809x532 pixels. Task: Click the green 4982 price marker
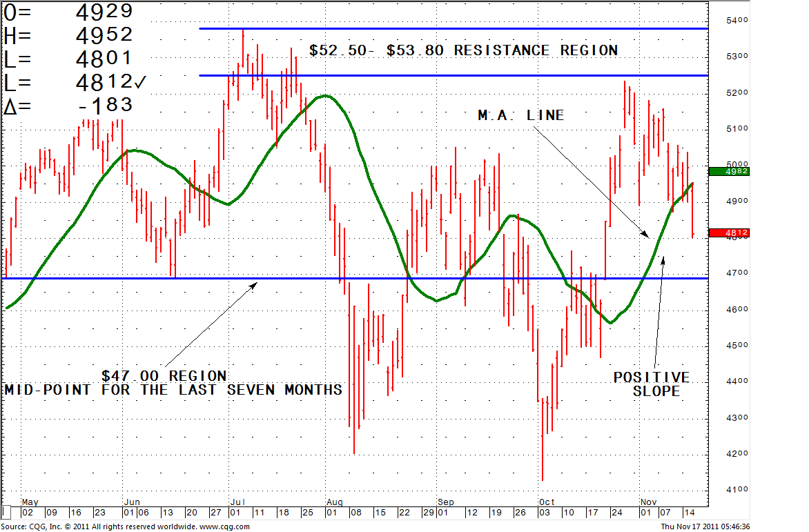tap(728, 171)
